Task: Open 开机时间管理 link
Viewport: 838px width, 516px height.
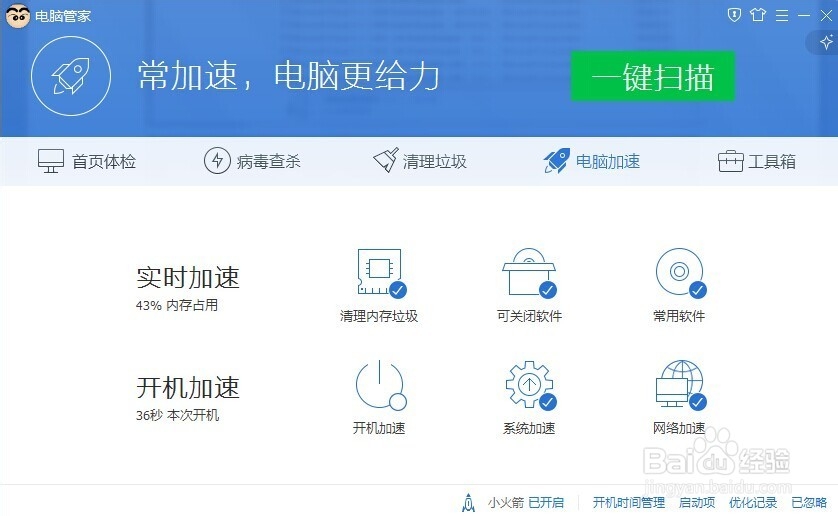Action: 628,503
